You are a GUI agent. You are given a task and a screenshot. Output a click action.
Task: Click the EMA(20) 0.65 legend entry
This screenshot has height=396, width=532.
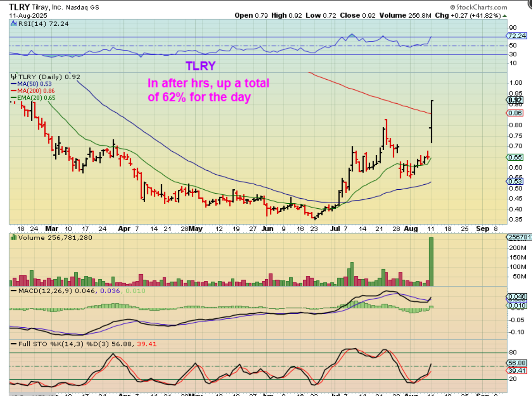(x=34, y=97)
